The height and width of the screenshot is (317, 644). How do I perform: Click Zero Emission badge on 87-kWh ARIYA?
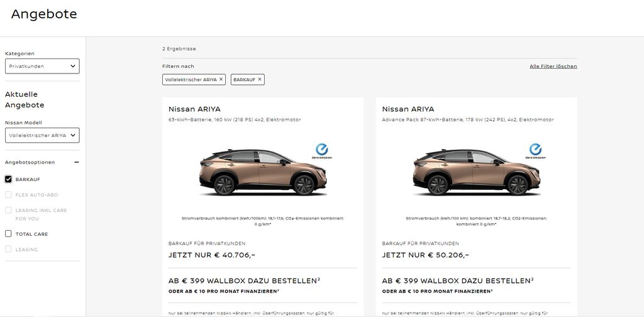pyautogui.click(x=536, y=151)
